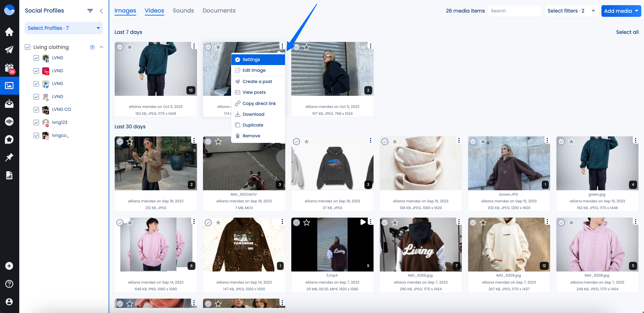Star the brown.JPG image as favorite

(x=483, y=142)
